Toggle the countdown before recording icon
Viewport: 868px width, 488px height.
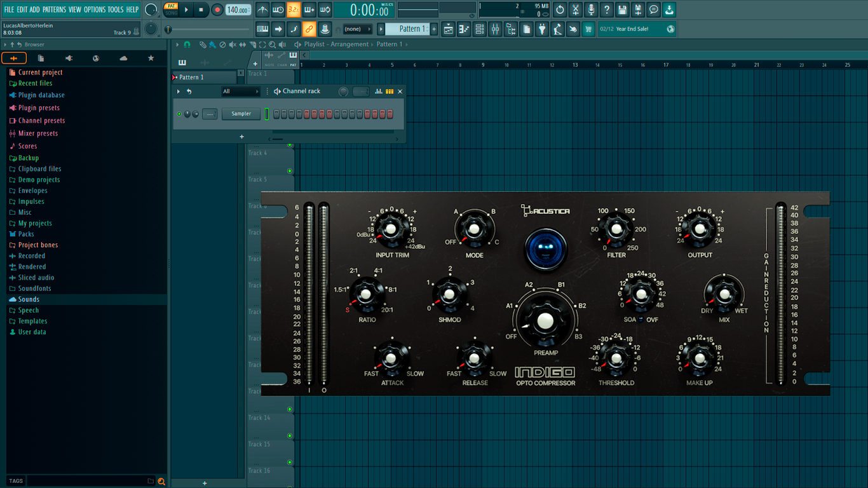(x=294, y=10)
